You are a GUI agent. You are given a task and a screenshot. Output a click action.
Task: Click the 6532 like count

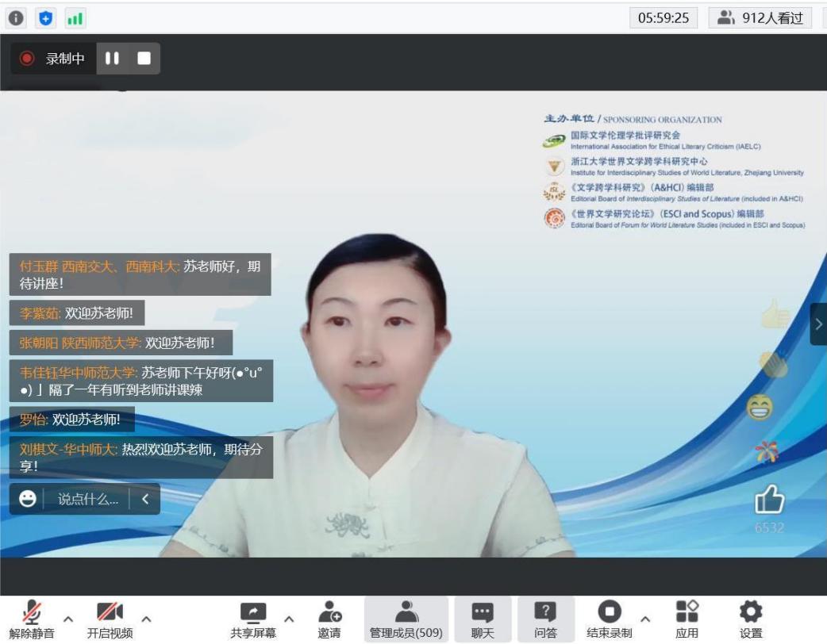770,527
